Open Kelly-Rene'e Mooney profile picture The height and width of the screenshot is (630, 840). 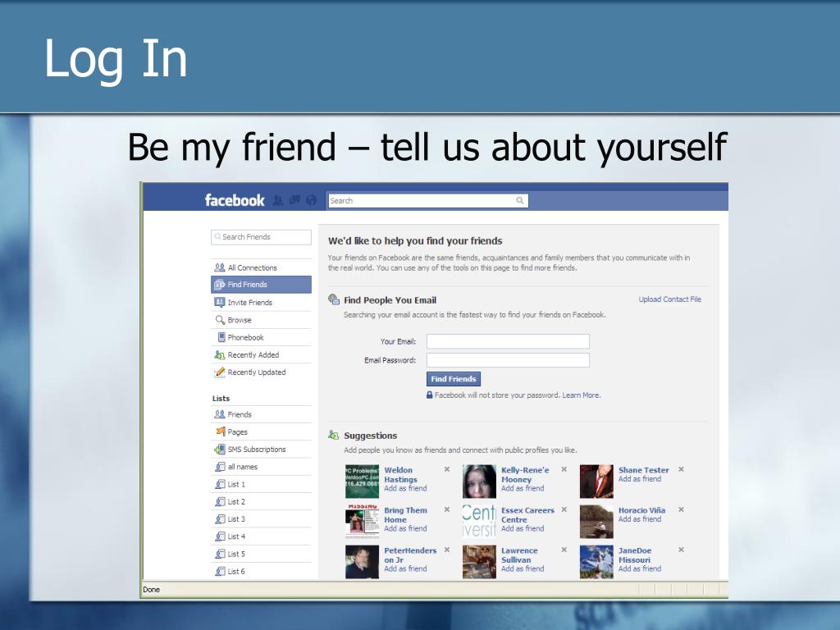[x=479, y=481]
